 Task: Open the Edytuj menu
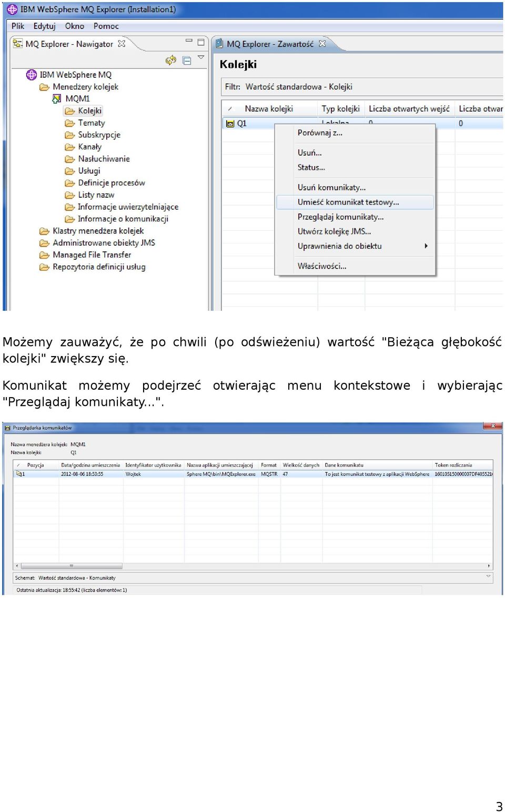coord(44,26)
